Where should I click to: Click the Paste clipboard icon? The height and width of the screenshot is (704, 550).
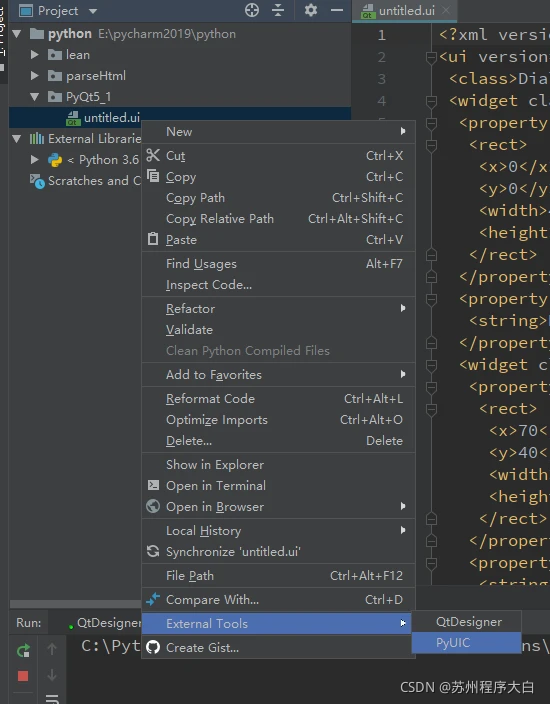pyautogui.click(x=153, y=239)
